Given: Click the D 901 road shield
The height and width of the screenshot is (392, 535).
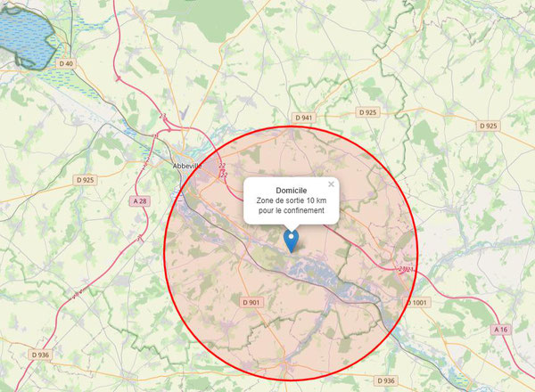Looking at the screenshot, I should (251, 302).
